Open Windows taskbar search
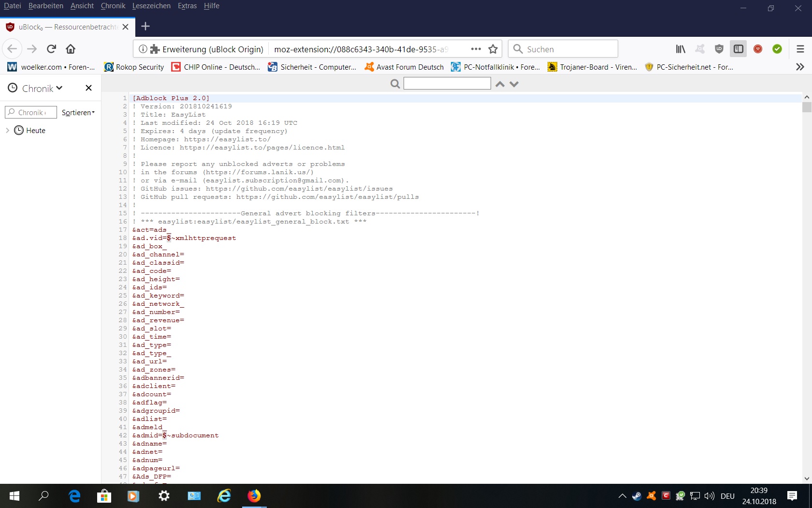The image size is (812, 508). pyautogui.click(x=44, y=496)
